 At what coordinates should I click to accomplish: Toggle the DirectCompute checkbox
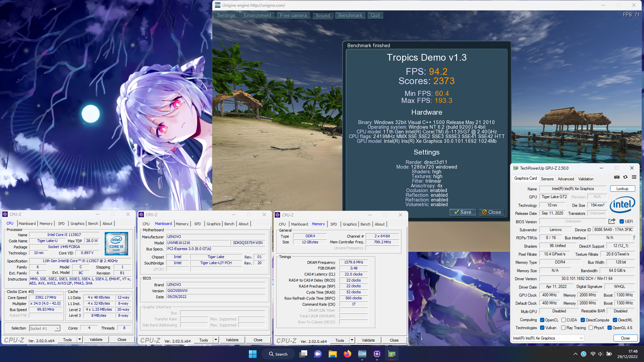[x=583, y=320]
